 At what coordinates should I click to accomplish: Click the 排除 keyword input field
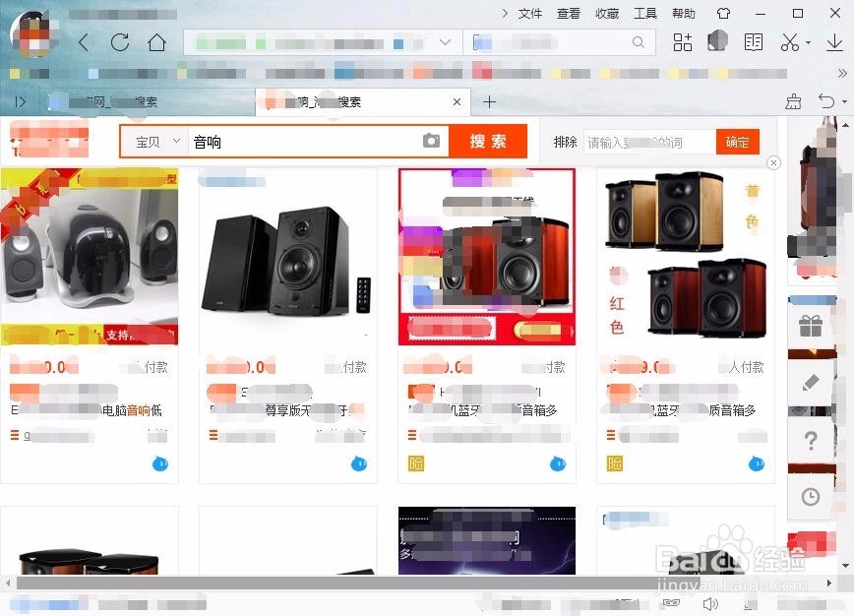tap(649, 142)
